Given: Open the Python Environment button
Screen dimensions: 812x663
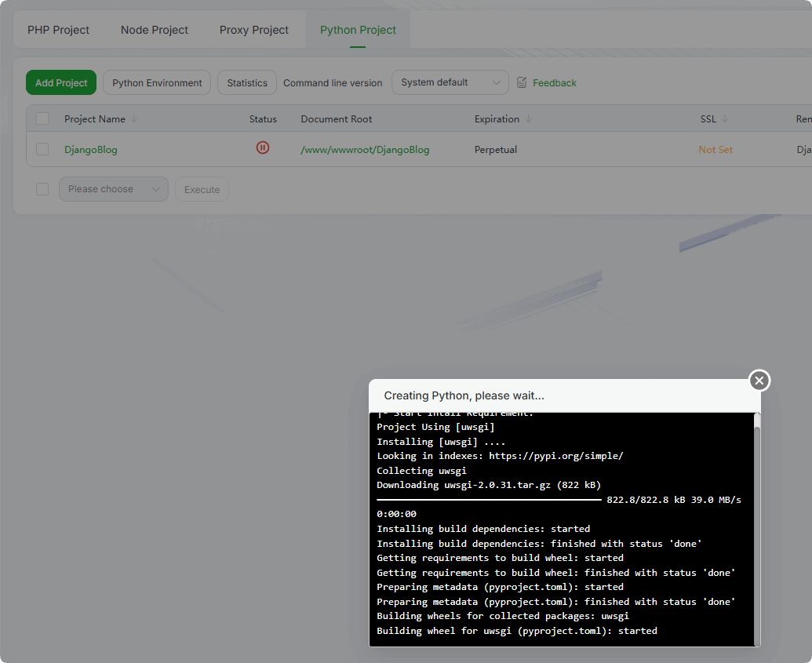Looking at the screenshot, I should click(157, 82).
